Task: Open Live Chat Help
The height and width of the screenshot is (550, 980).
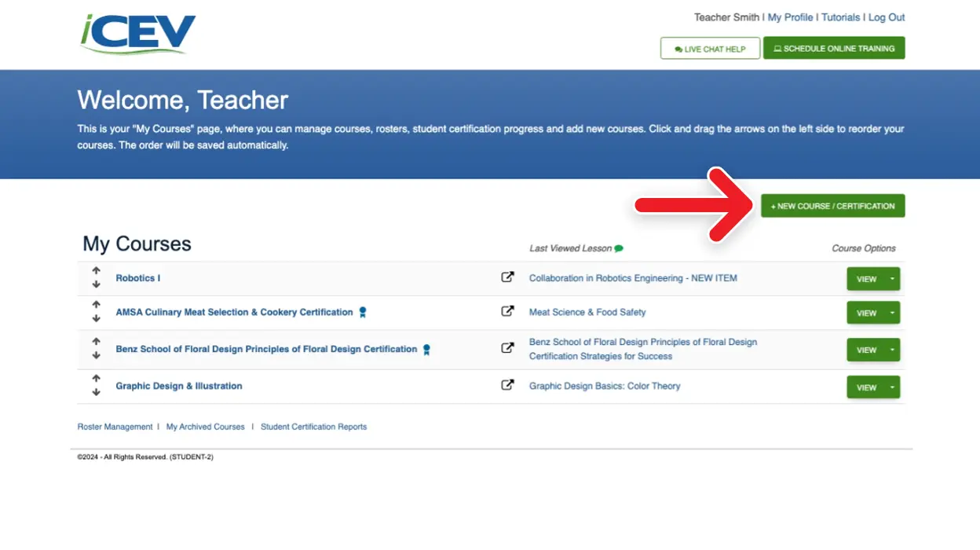Action: point(710,49)
